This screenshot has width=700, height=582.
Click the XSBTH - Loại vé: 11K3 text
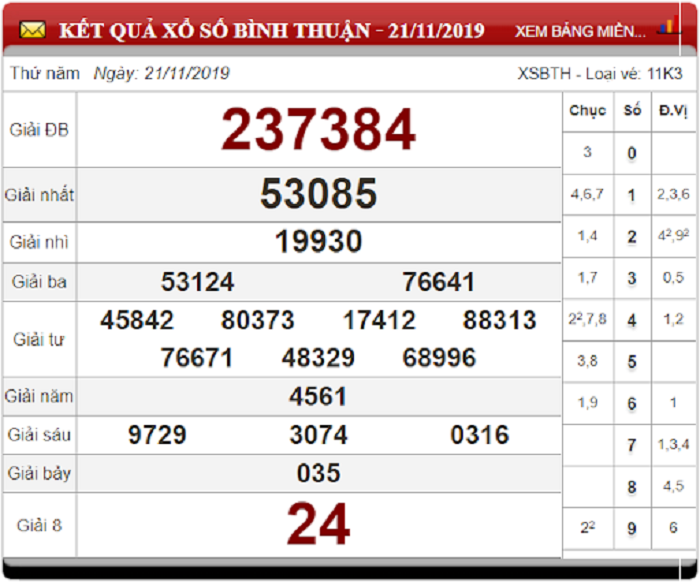(x=600, y=73)
